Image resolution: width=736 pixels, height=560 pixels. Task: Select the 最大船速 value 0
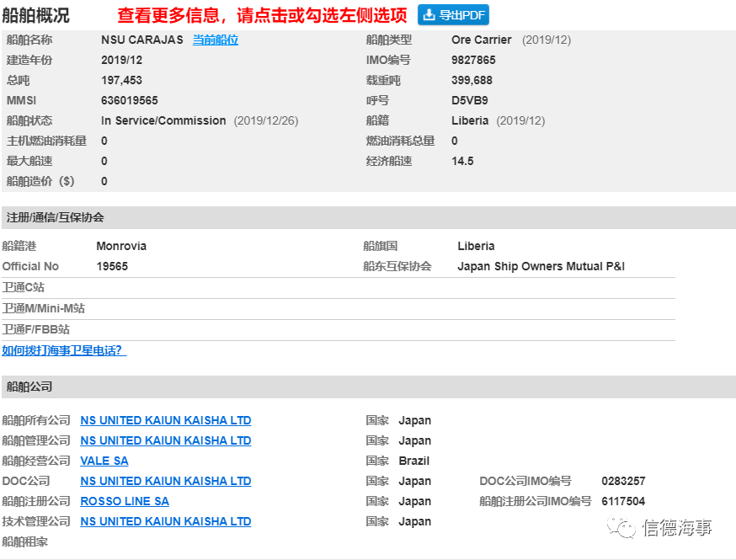[x=104, y=161]
